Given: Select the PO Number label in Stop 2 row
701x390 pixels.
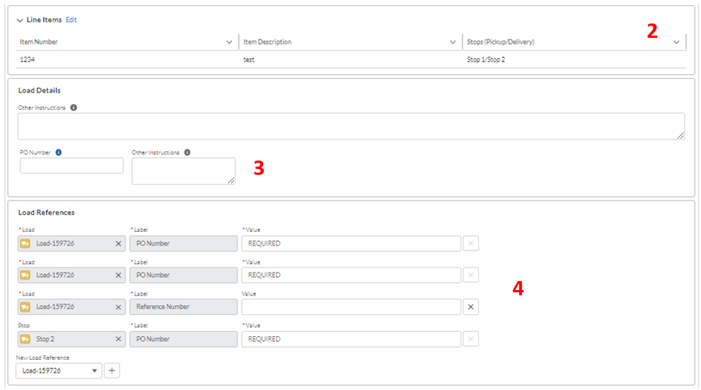Looking at the screenshot, I should (183, 339).
